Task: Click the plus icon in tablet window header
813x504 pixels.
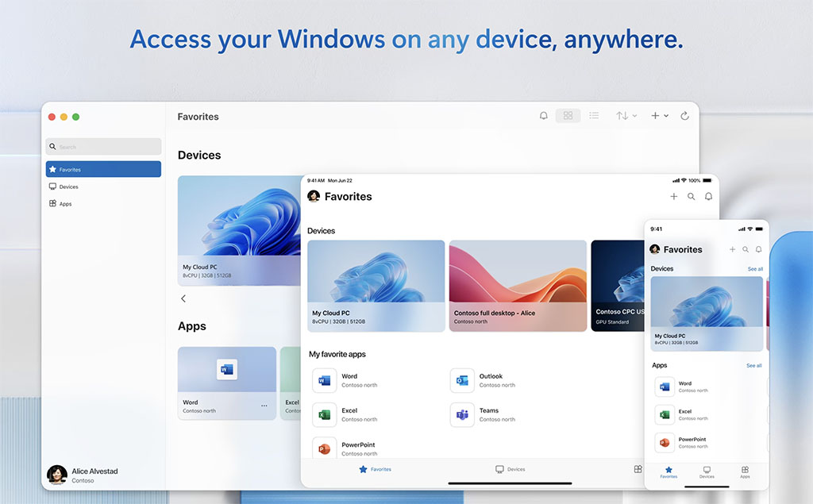Action: pos(673,197)
